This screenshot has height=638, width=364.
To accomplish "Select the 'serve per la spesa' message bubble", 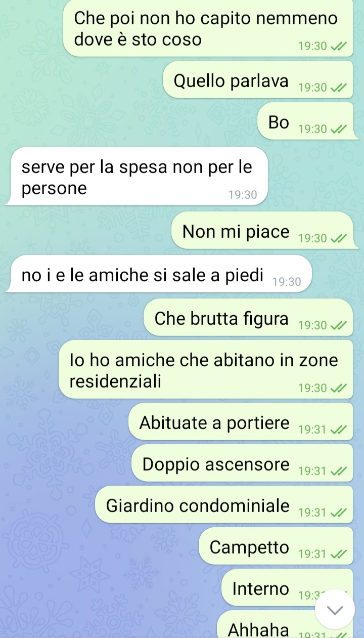I will (139, 176).
